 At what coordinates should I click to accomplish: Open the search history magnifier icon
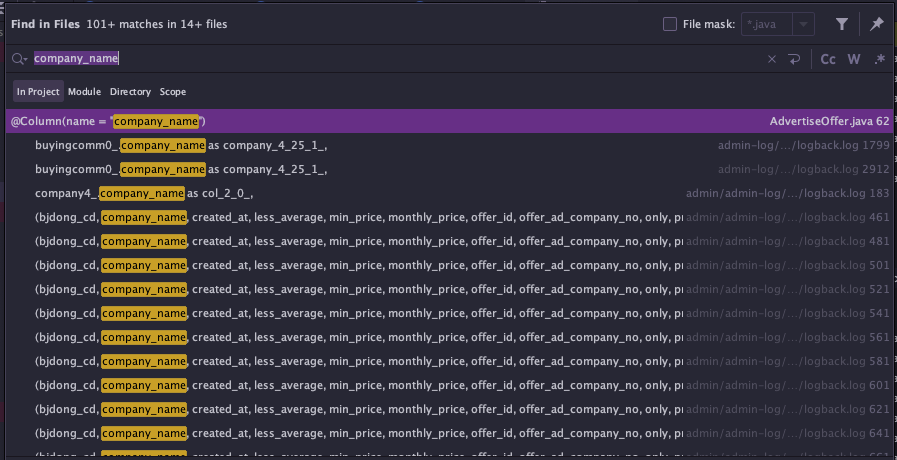click(19, 59)
